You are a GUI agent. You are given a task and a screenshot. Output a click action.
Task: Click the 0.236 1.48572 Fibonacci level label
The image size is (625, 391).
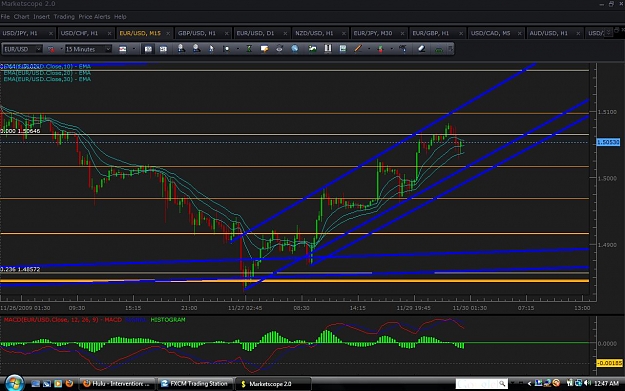[20, 269]
